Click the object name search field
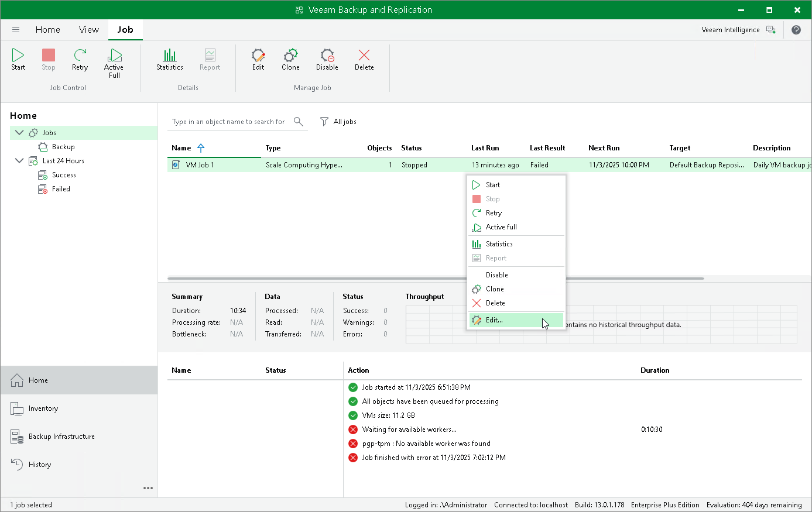Screen dimensions: 812x512 228,122
